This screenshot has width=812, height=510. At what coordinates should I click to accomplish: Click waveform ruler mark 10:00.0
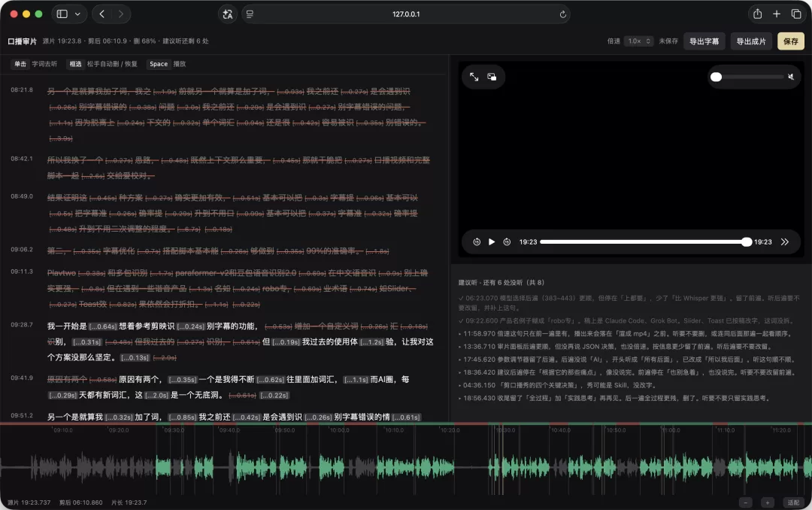pyautogui.click(x=340, y=430)
